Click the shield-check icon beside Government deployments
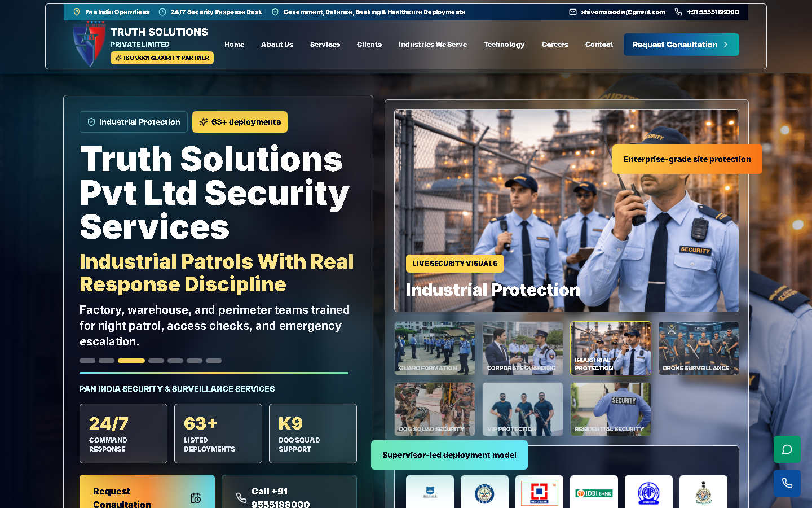 click(275, 12)
